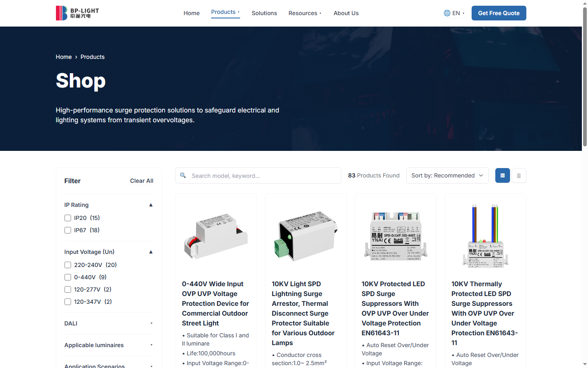Image resolution: width=588 pixels, height=368 pixels.
Task: Check the IP67 filter
Action: [68, 230]
